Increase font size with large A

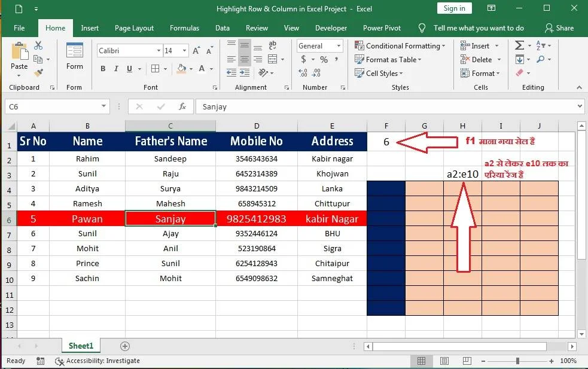click(x=196, y=51)
